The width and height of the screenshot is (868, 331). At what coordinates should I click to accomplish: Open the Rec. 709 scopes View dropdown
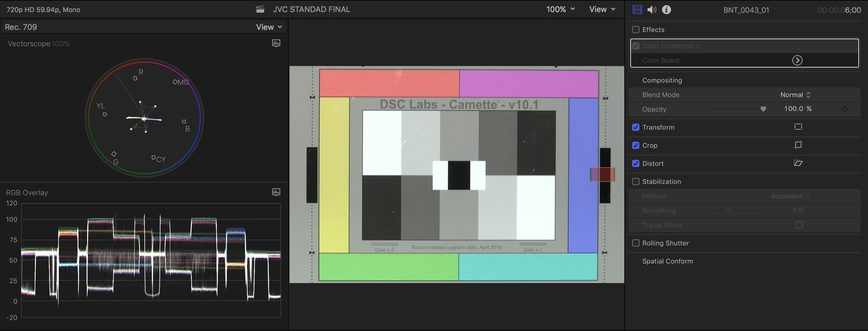(268, 27)
